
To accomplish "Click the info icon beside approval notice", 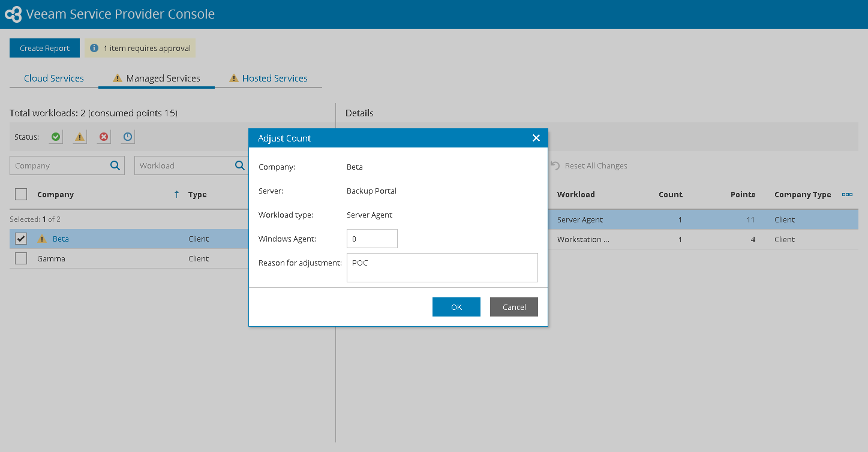I will (x=94, y=48).
